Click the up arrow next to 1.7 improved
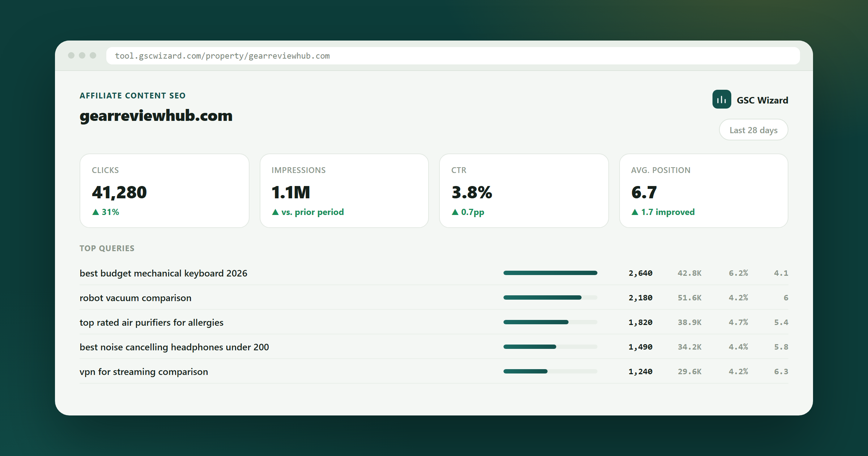The height and width of the screenshot is (456, 868). tap(635, 212)
